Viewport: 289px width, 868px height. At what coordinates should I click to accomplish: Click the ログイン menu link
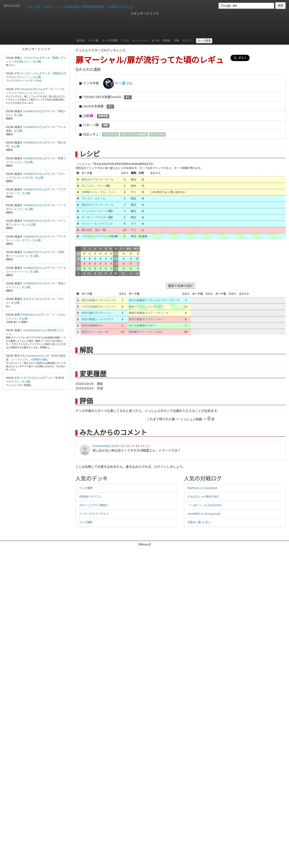188,40
